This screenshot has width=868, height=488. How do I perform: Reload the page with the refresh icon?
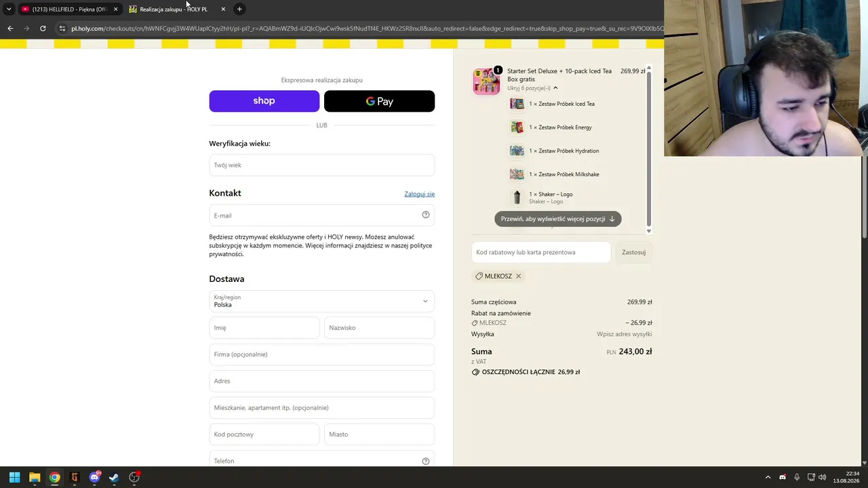(x=43, y=28)
